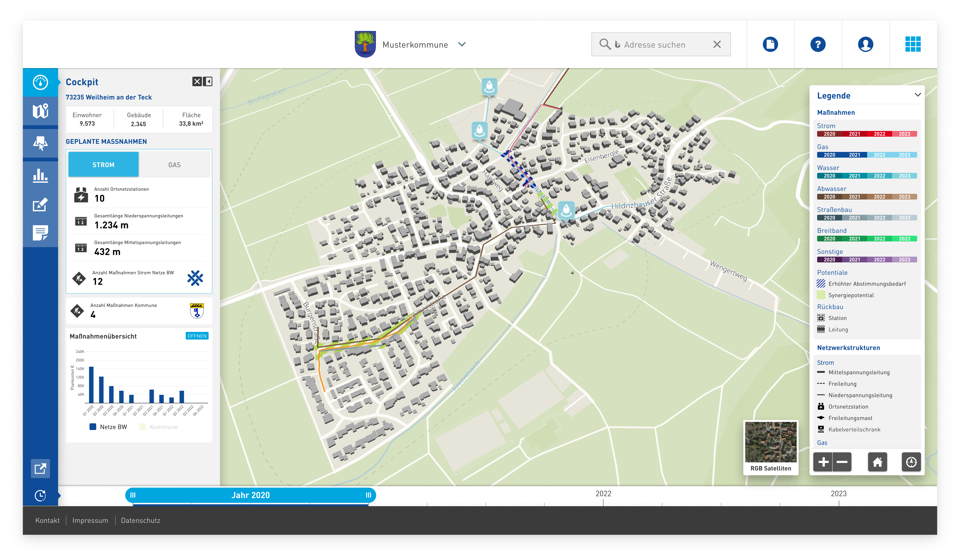Screen dimensions: 960x560
Task: Click the blue help question mark icon
Action: pos(818,45)
